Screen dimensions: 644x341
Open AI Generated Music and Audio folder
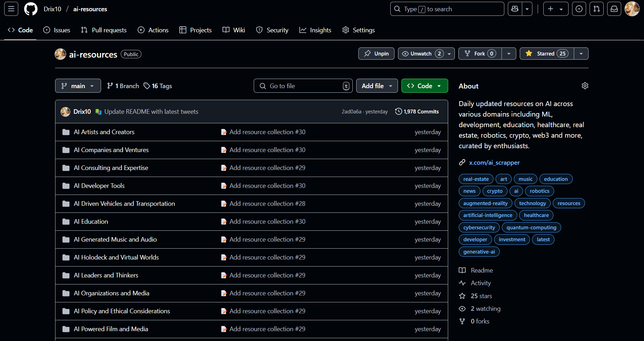pos(115,239)
